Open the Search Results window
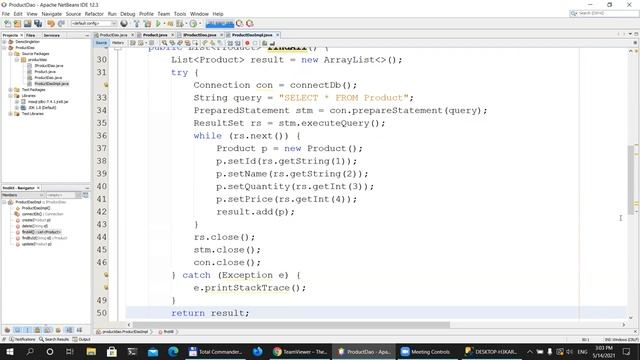Viewport: 640px width, 360px height. [54, 340]
